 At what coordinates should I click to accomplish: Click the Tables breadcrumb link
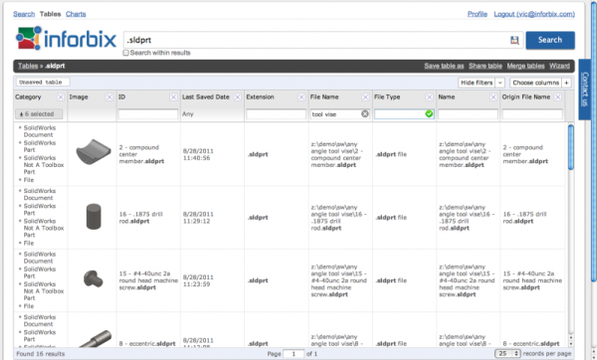tap(28, 66)
